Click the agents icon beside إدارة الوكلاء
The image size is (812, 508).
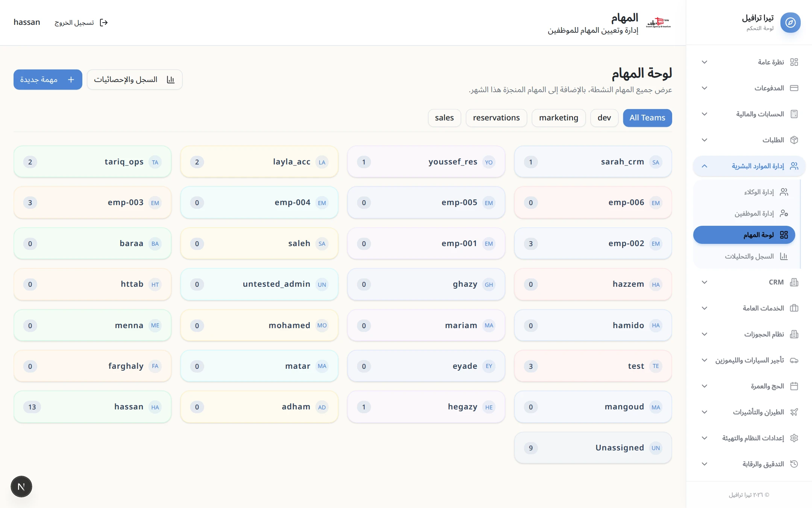point(784,192)
